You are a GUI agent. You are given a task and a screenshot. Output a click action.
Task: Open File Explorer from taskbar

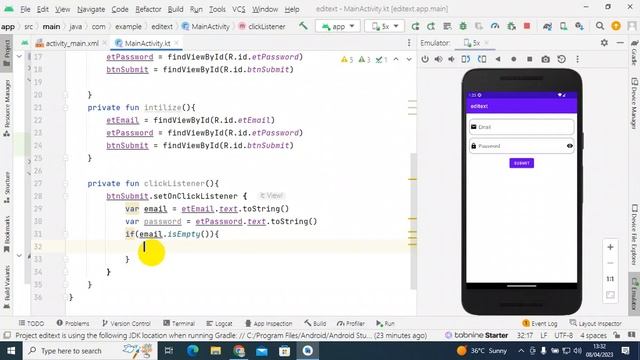tap(216, 351)
